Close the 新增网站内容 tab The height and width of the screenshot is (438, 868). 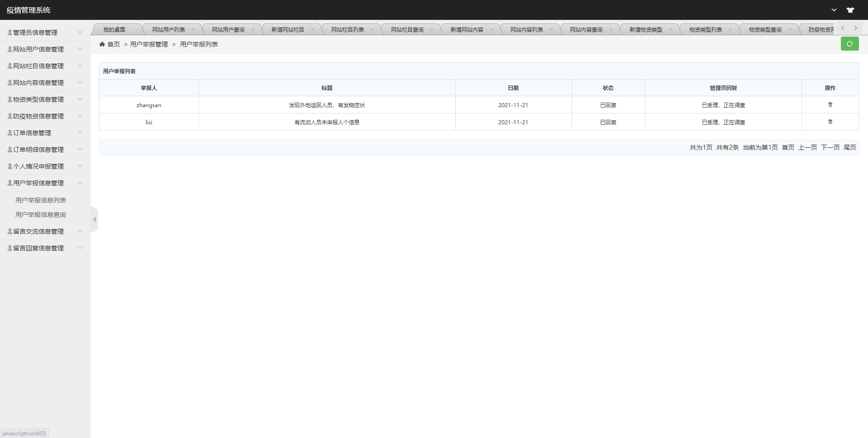pyautogui.click(x=491, y=29)
